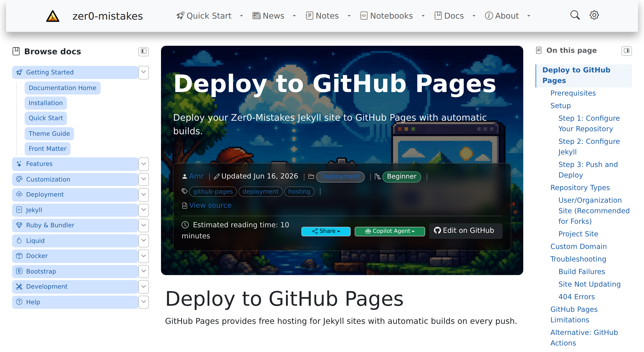Expand the Development section chevron
The width and height of the screenshot is (644, 352).
144,287
